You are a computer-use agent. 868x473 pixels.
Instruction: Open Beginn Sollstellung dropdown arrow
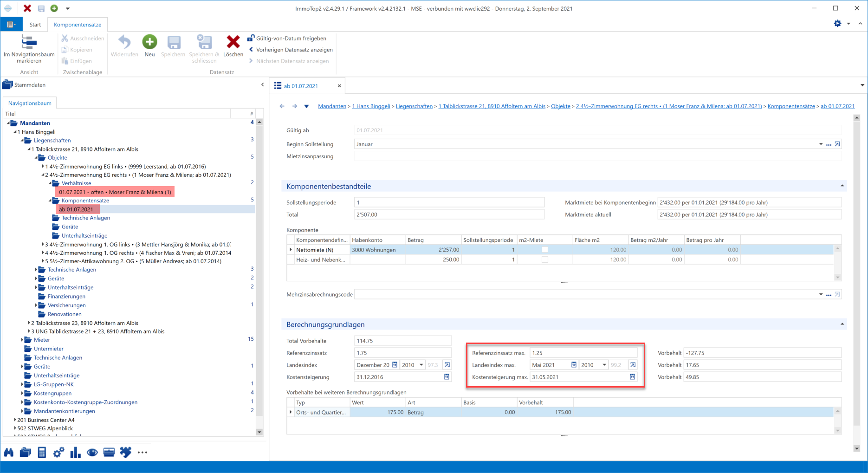(x=821, y=144)
